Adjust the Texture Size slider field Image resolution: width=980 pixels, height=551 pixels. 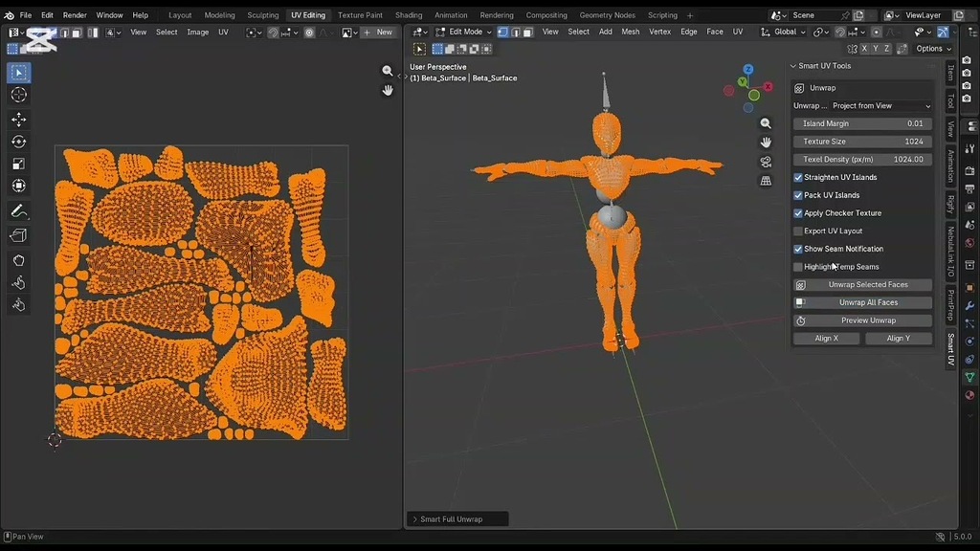862,142
